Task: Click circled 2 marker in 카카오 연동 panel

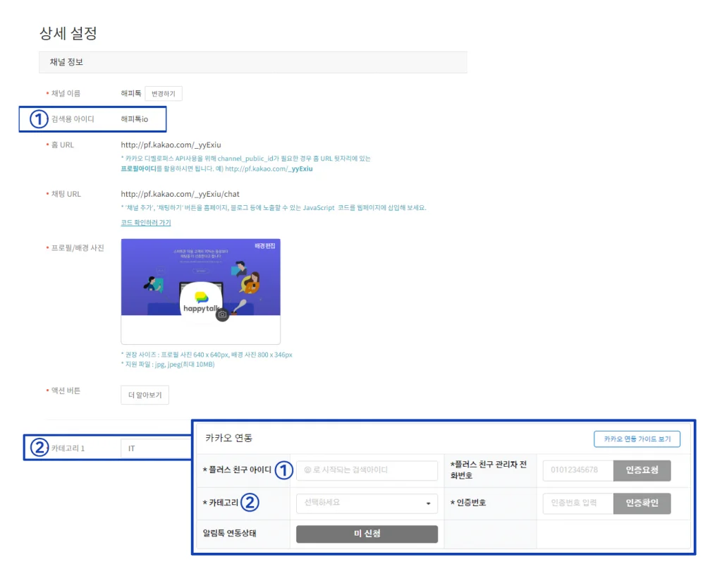Action: click(250, 503)
